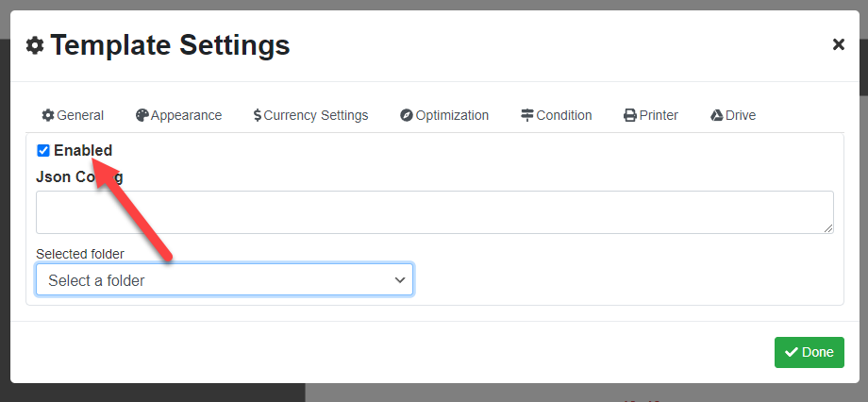This screenshot has height=402, width=868.
Task: Click the dollar sign Currency icon
Action: click(258, 115)
